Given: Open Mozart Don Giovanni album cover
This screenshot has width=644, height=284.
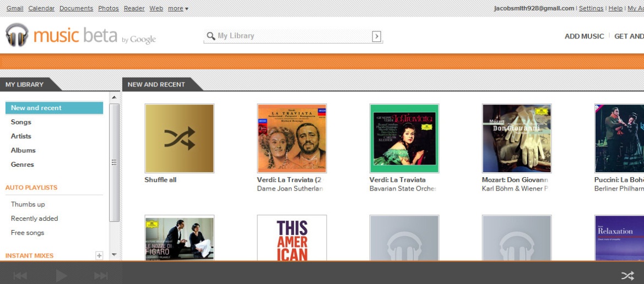Looking at the screenshot, I should tap(517, 138).
